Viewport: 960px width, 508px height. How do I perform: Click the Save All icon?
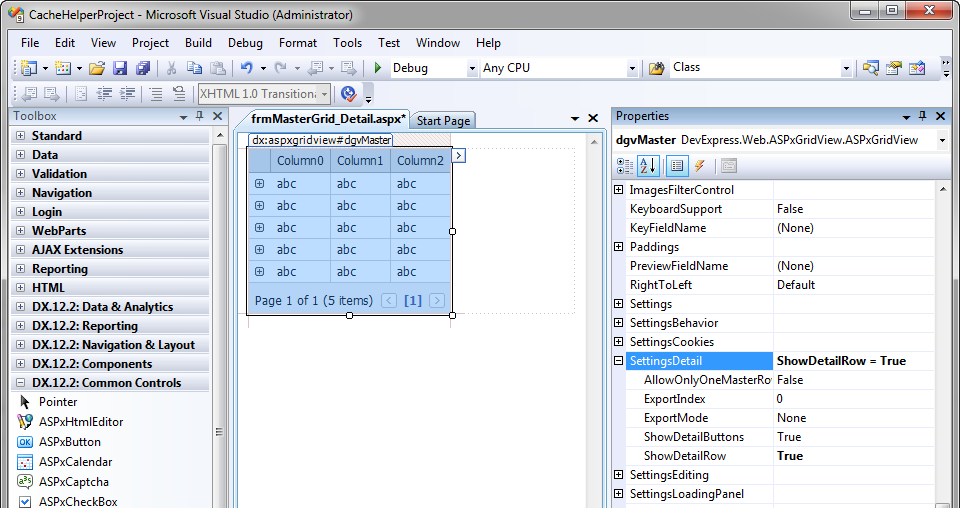(x=143, y=68)
